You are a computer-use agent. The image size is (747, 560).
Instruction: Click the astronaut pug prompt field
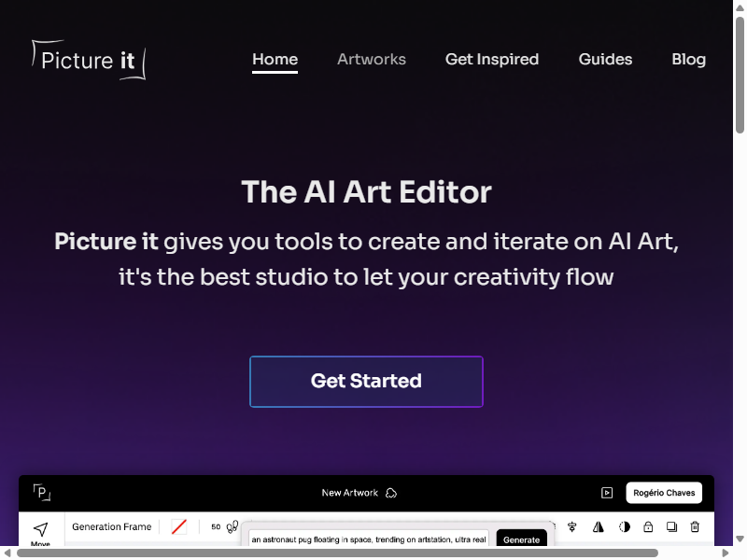[x=369, y=539]
